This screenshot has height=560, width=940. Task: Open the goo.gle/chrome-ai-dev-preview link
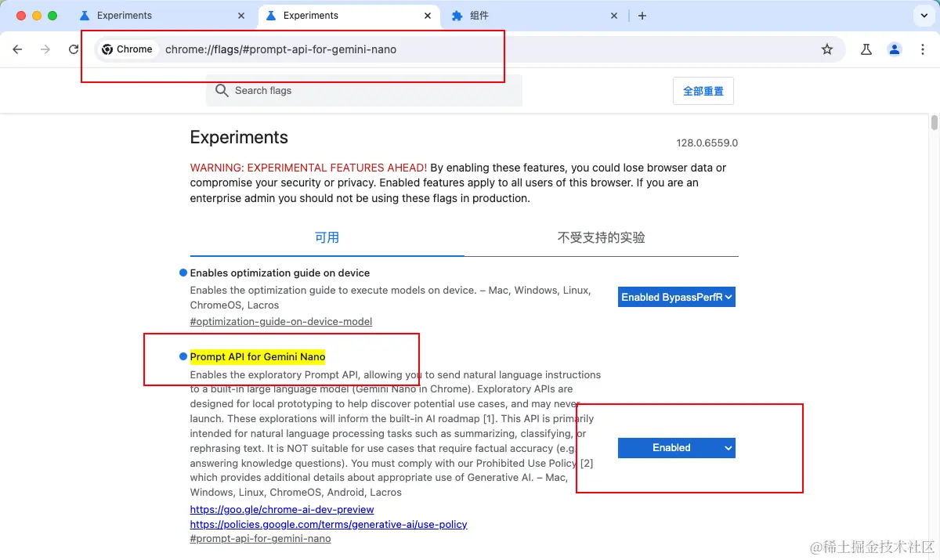click(x=282, y=510)
